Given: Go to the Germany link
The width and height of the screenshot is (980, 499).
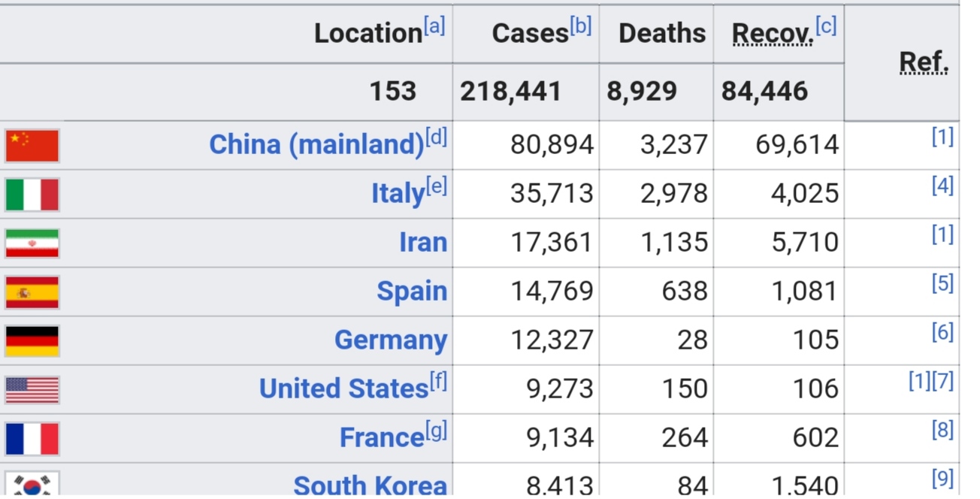Looking at the screenshot, I should (391, 340).
